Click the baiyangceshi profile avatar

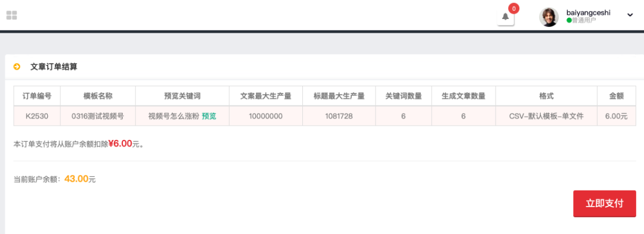coord(549,17)
